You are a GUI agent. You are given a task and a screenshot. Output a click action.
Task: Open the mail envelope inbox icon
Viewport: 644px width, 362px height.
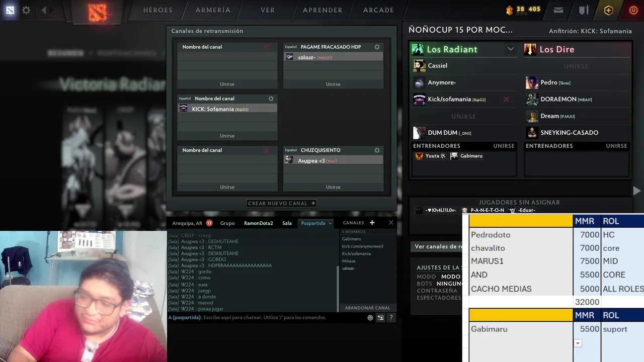pyautogui.click(x=558, y=10)
